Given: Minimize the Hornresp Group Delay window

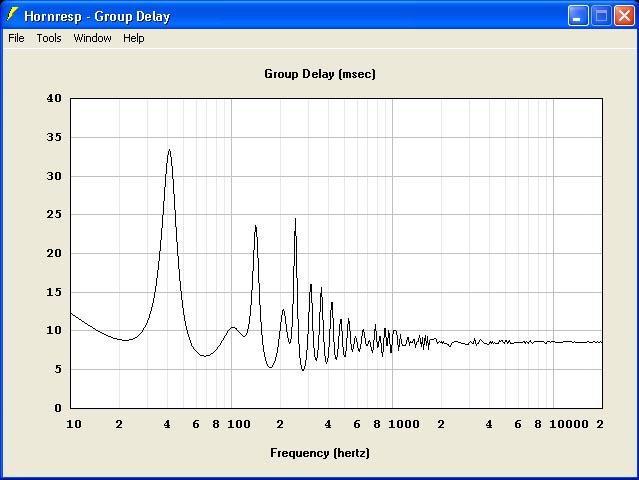Looking at the screenshot, I should [x=578, y=16].
